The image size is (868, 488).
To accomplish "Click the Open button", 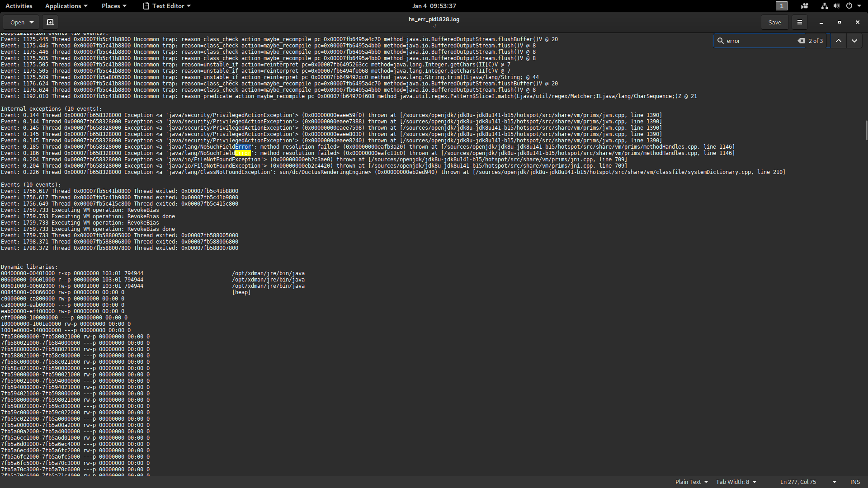I will point(21,22).
